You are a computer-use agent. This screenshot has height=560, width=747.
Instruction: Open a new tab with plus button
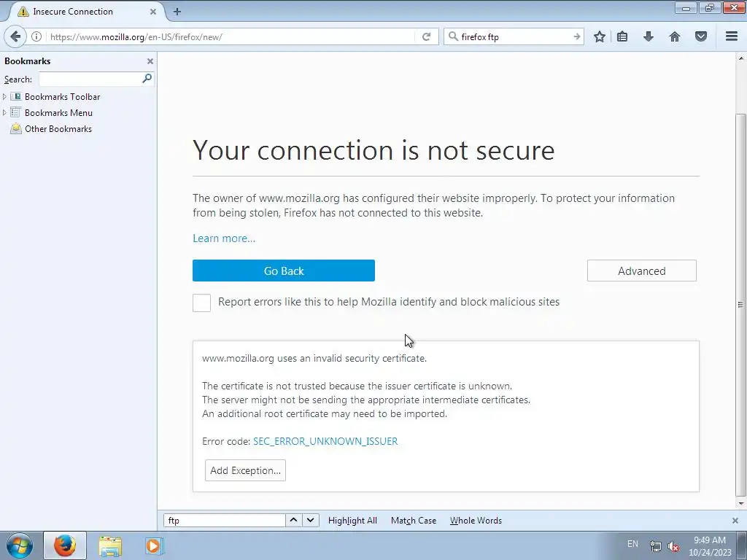[177, 12]
